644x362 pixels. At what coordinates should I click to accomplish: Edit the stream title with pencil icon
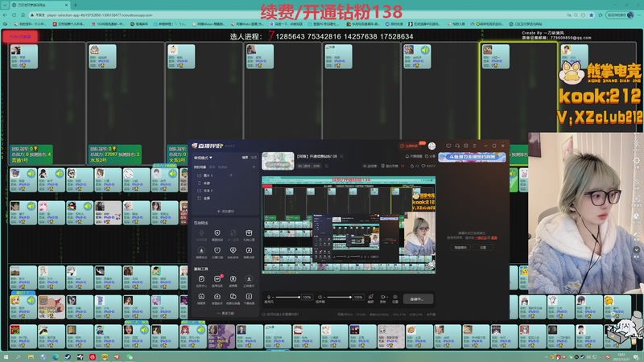(x=341, y=156)
